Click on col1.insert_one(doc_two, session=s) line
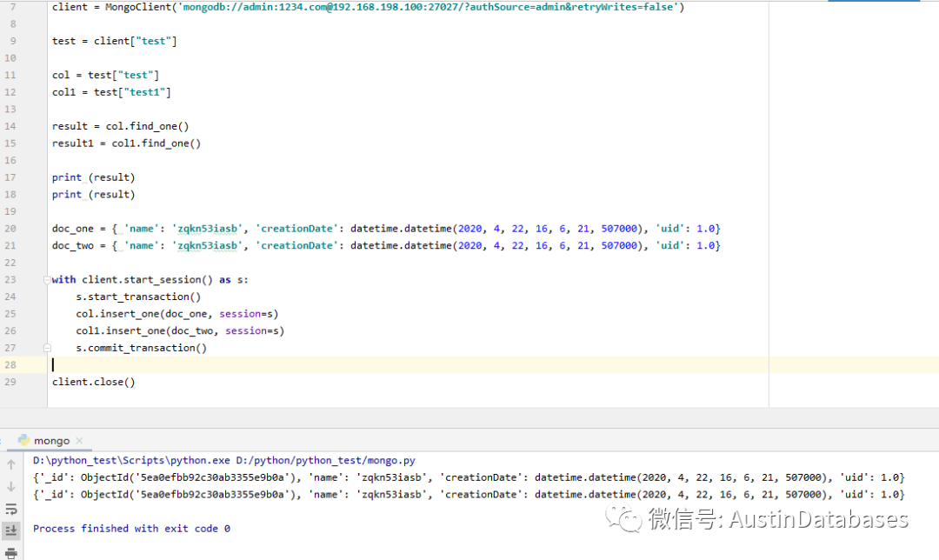 (x=180, y=330)
